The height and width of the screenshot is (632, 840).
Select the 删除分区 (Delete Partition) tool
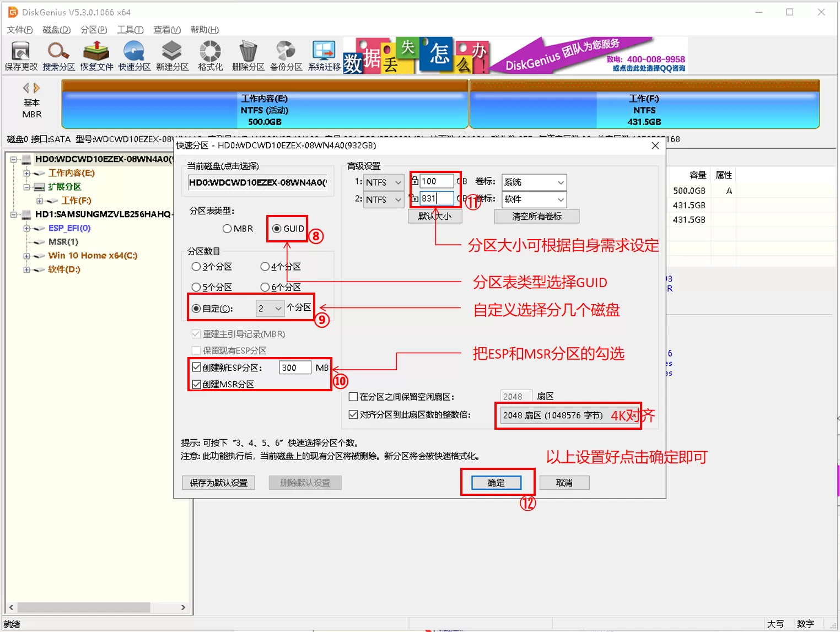(247, 55)
